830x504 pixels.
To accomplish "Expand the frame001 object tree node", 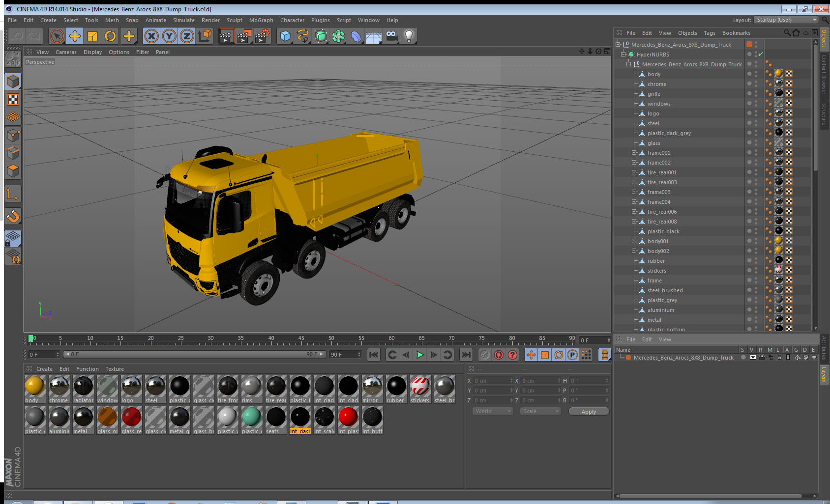I will pos(634,153).
